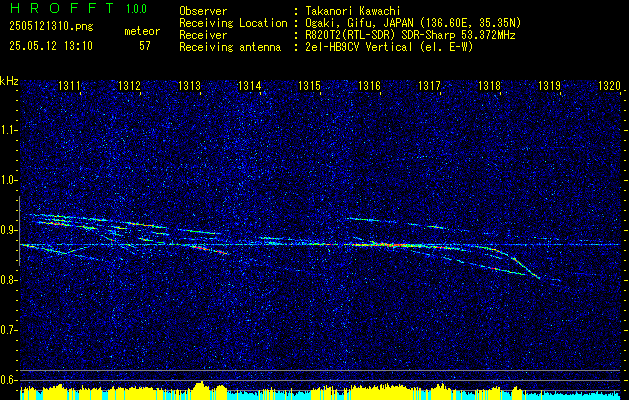Click the 0.7 kHz frequency axis label
Screen dimensions: 629x400
[x=7, y=330]
